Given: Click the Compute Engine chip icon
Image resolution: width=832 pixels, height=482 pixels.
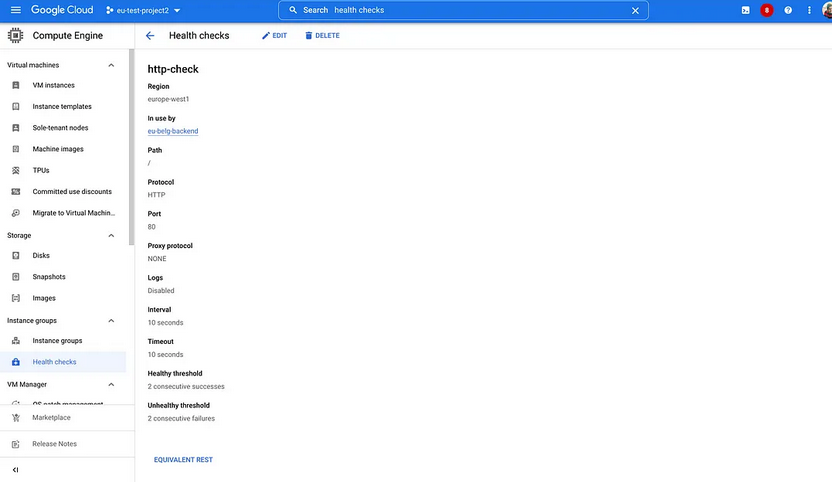Looking at the screenshot, I should click(15, 36).
